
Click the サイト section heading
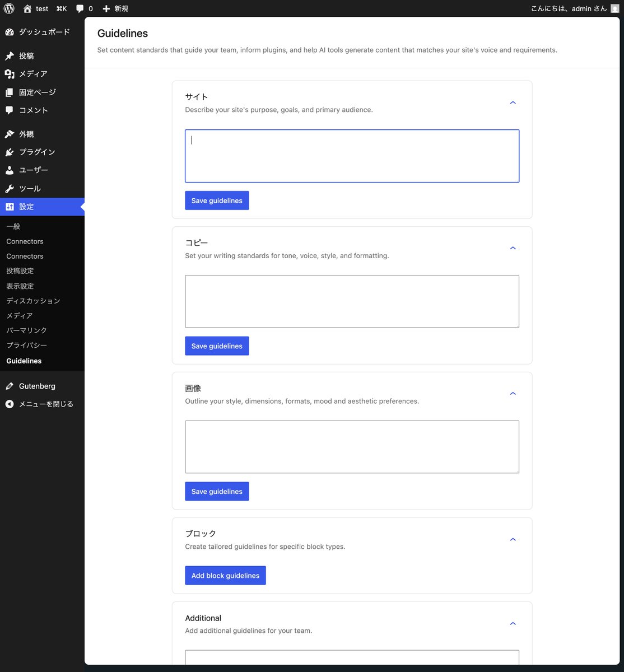coord(197,97)
